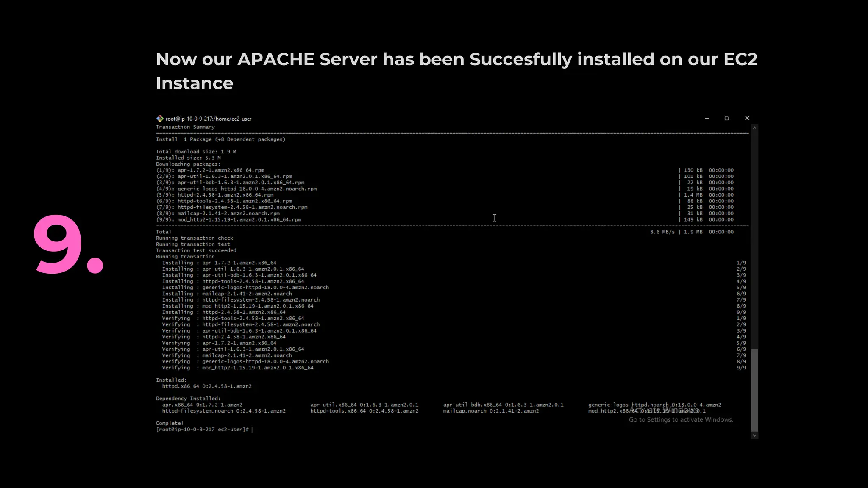Click 'Installed size: 5.3 M' line

pyautogui.click(x=188, y=158)
